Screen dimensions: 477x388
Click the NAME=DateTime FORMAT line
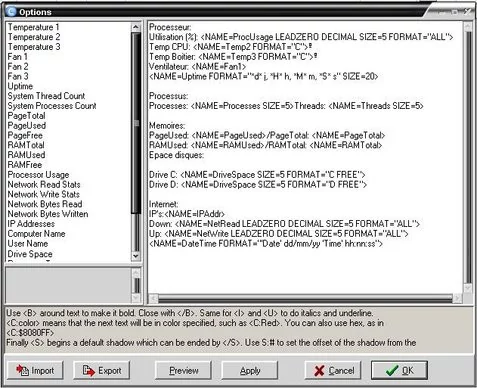[266, 244]
